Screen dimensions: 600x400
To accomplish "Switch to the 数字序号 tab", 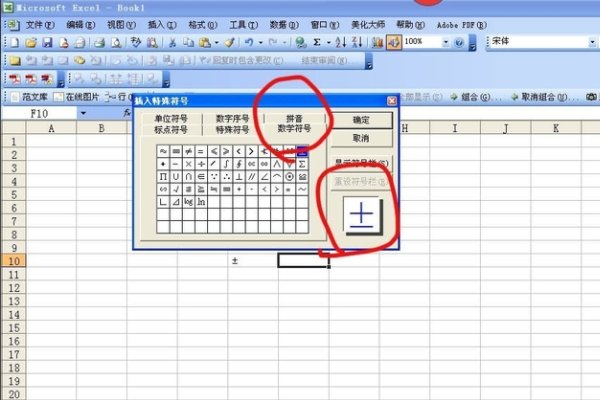I will point(233,118).
